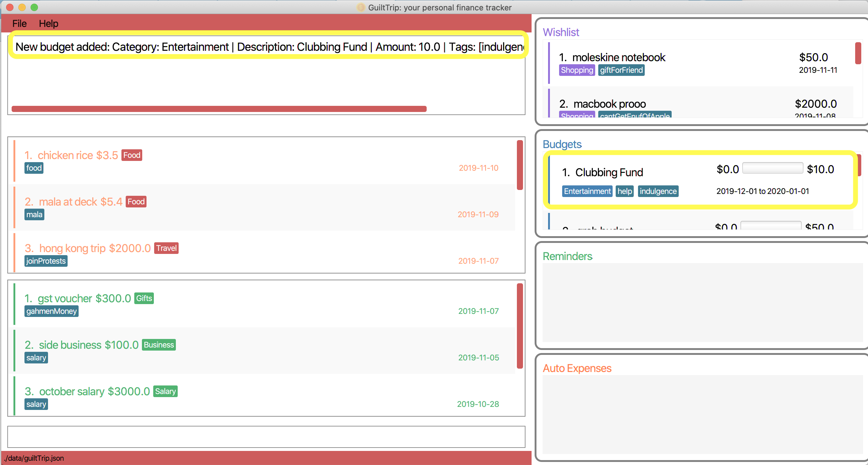Click the Wishlist panel heading
Screen dimensions: 868x465
click(561, 32)
